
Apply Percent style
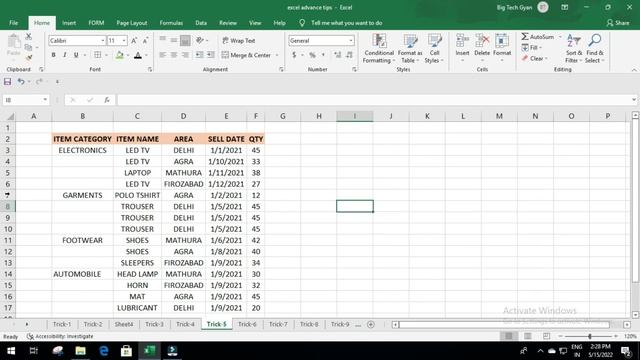click(x=312, y=55)
